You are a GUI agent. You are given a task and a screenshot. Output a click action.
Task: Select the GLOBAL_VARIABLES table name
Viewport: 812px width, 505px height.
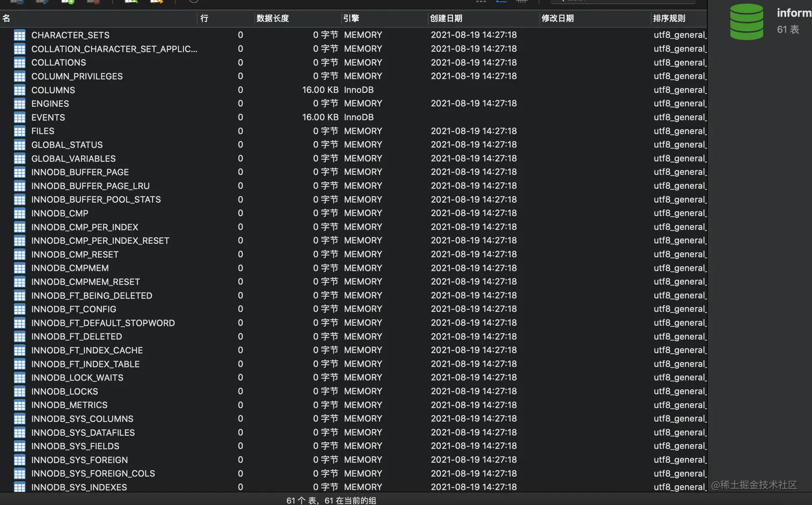pyautogui.click(x=74, y=159)
